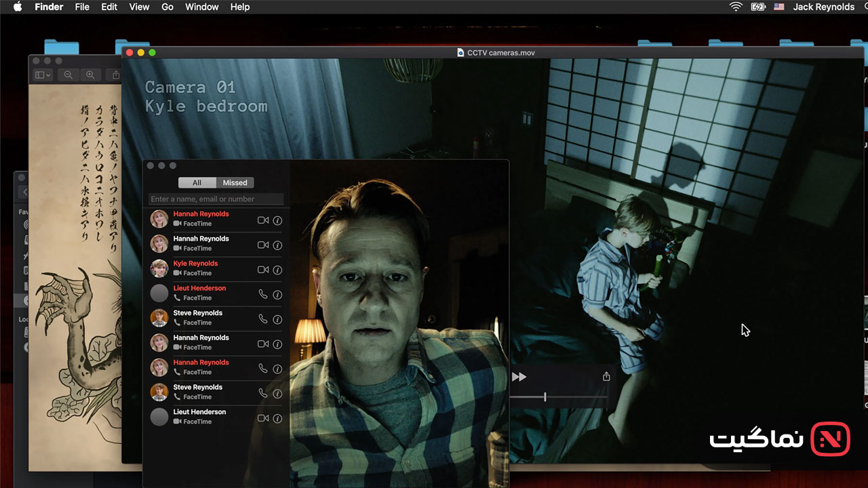Call back the missed red Lieut Henderson audio entry

tap(263, 294)
